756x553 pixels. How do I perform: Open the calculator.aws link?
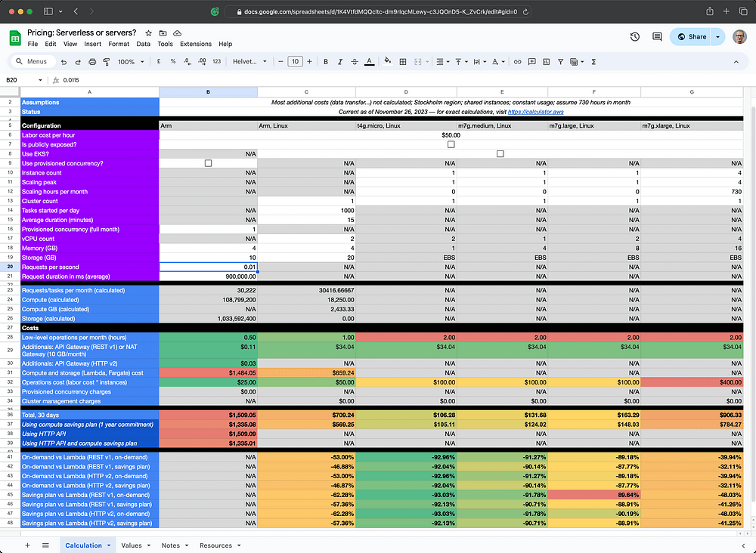(535, 112)
